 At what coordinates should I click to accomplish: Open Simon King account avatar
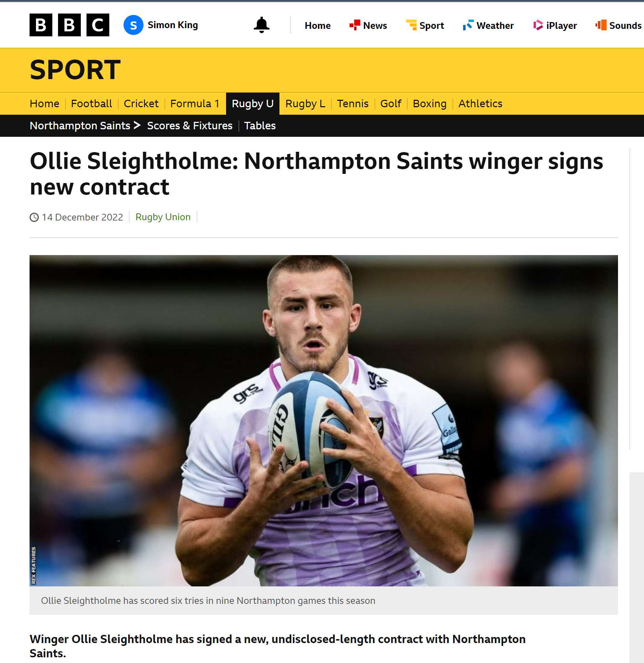point(133,25)
